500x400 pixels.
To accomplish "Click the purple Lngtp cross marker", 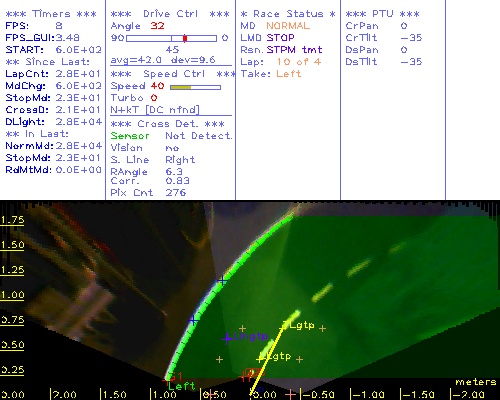I will tap(227, 338).
